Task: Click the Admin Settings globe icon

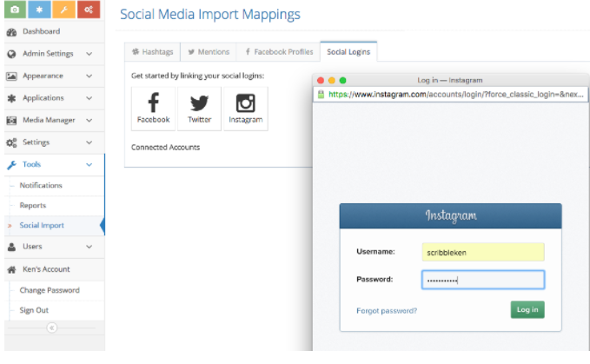Action: coord(11,54)
